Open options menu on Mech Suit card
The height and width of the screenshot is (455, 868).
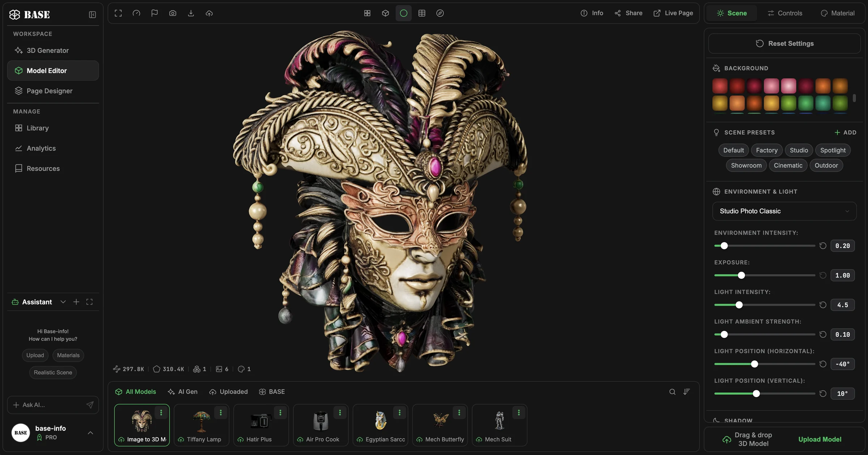click(x=519, y=412)
